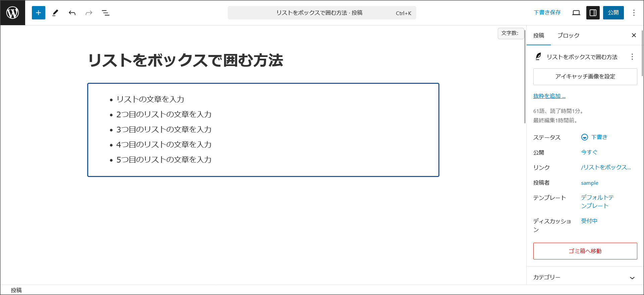Click the post title リストをボックスで囲む方法

point(186,61)
